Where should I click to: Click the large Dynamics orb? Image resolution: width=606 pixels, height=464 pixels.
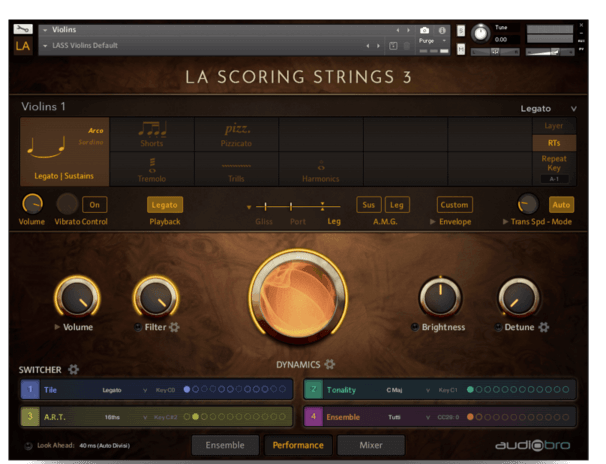click(x=298, y=298)
